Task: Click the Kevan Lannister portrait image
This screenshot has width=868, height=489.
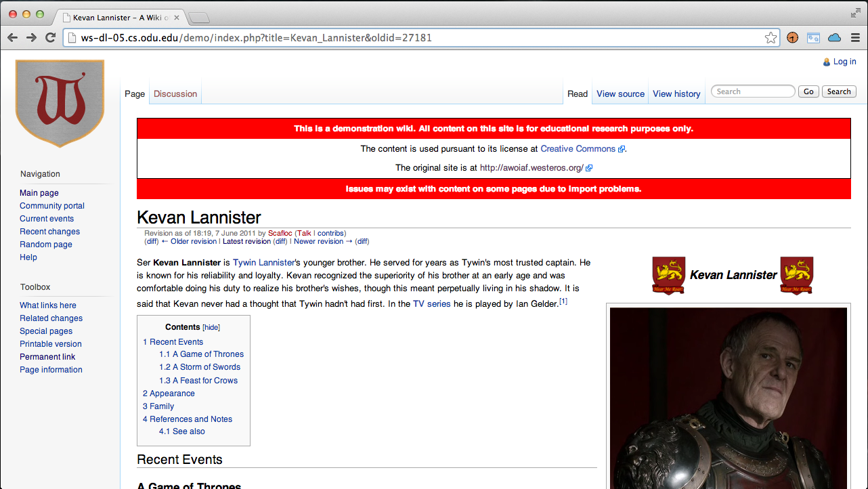Action: click(729, 398)
